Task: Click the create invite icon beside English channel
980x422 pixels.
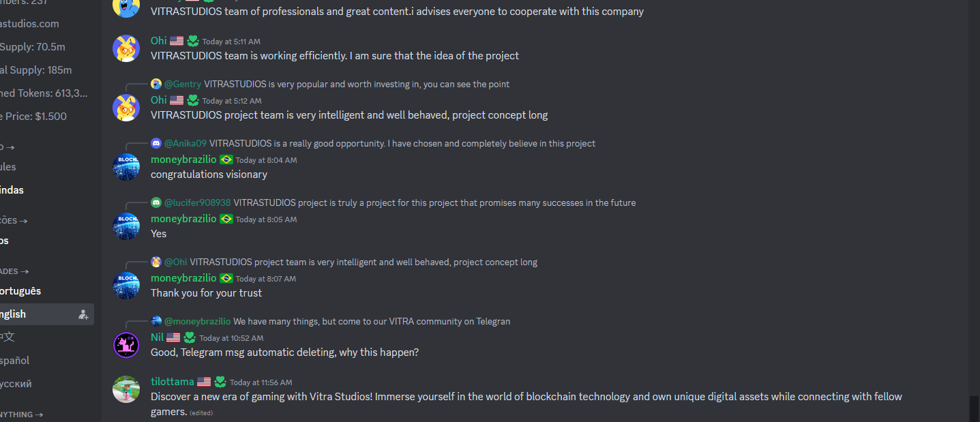Action: (83, 314)
